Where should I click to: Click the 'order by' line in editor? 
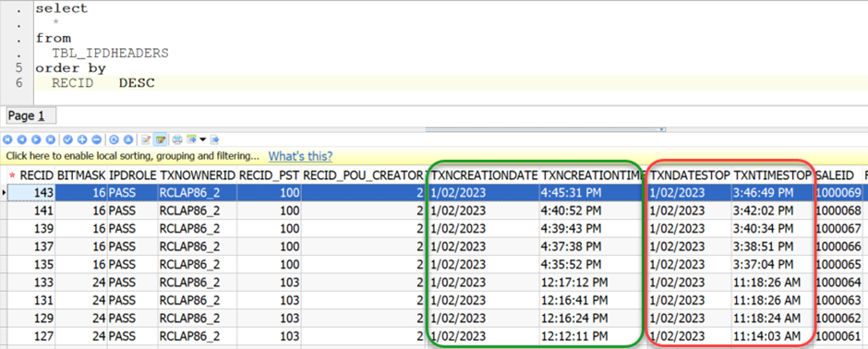click(x=70, y=68)
